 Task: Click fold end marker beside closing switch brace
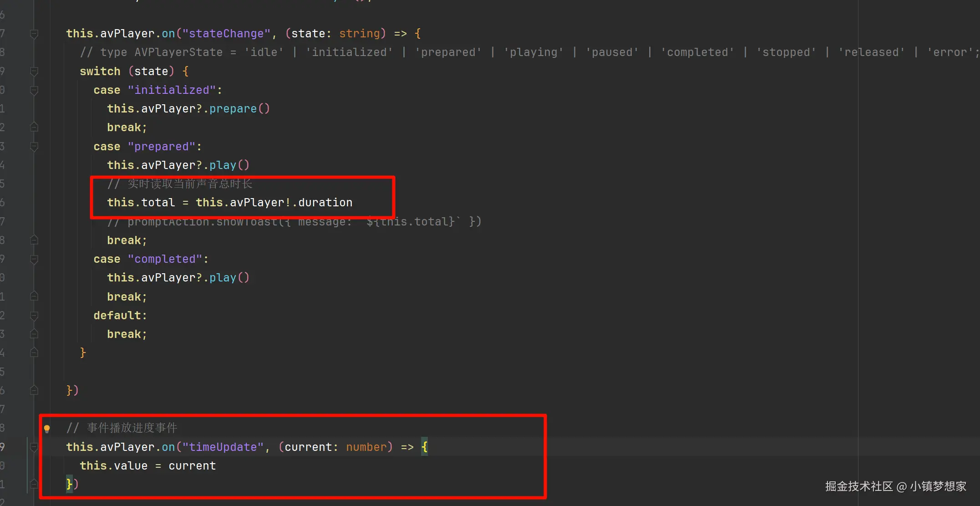point(34,353)
